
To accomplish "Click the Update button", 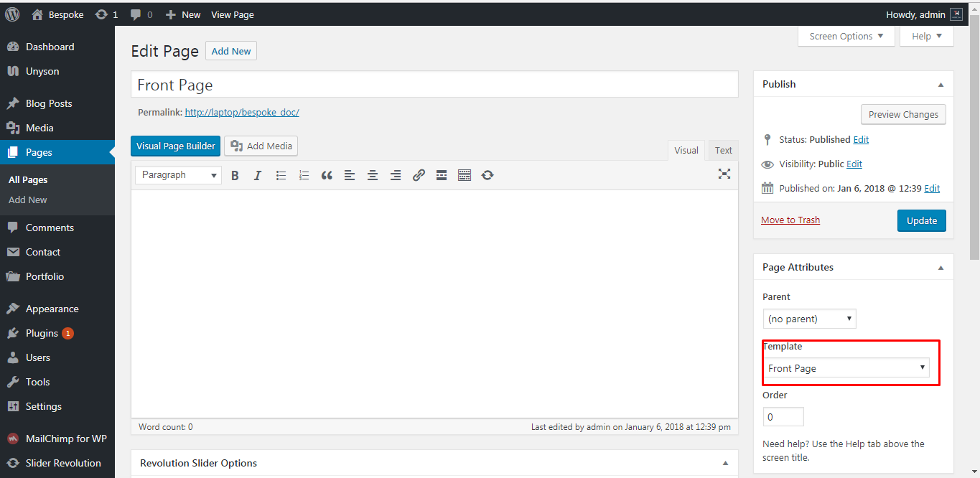I will click(x=922, y=220).
